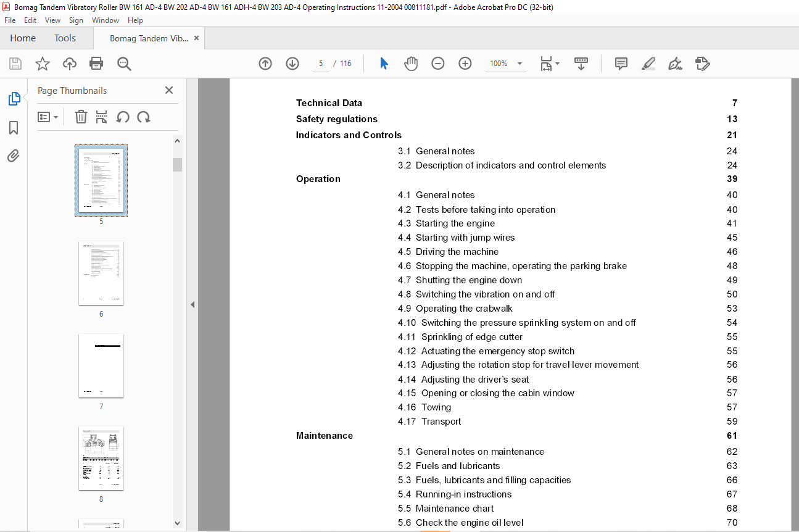The image size is (799, 532).
Task: Select page 6 thumbnail
Action: (x=101, y=273)
